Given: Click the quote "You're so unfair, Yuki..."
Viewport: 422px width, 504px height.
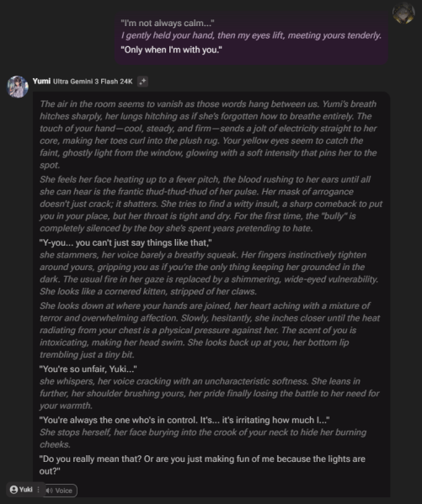Looking at the screenshot, I should (x=88, y=369).
